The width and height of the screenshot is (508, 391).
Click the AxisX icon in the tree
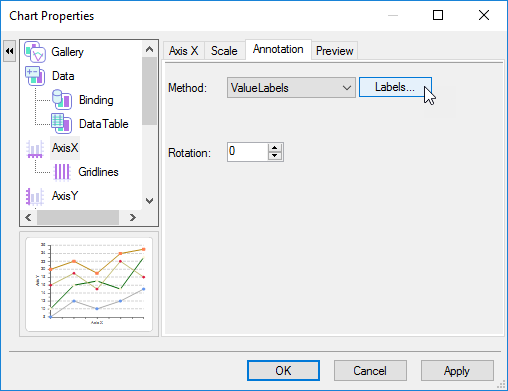click(35, 148)
